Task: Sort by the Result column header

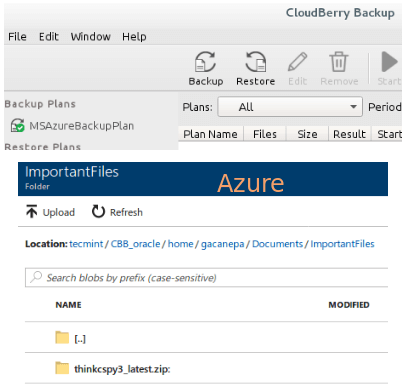Action: click(350, 134)
